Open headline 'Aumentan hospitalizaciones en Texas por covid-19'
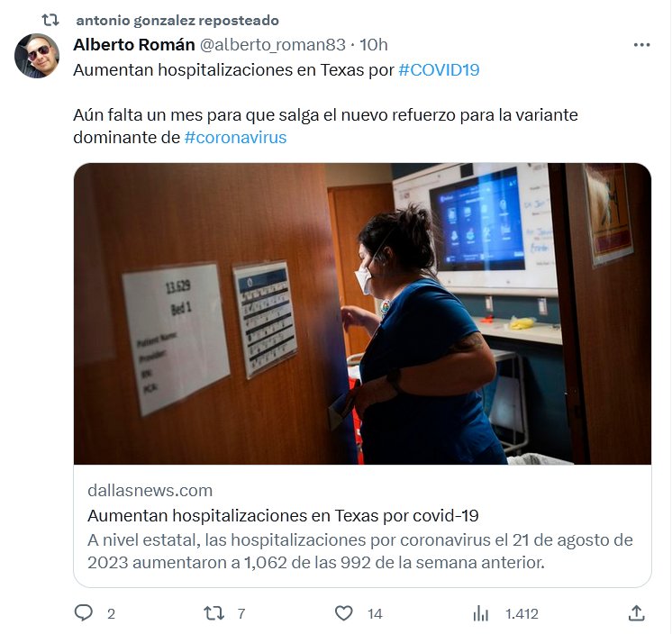Screen dimensions: 672x634 point(283,516)
